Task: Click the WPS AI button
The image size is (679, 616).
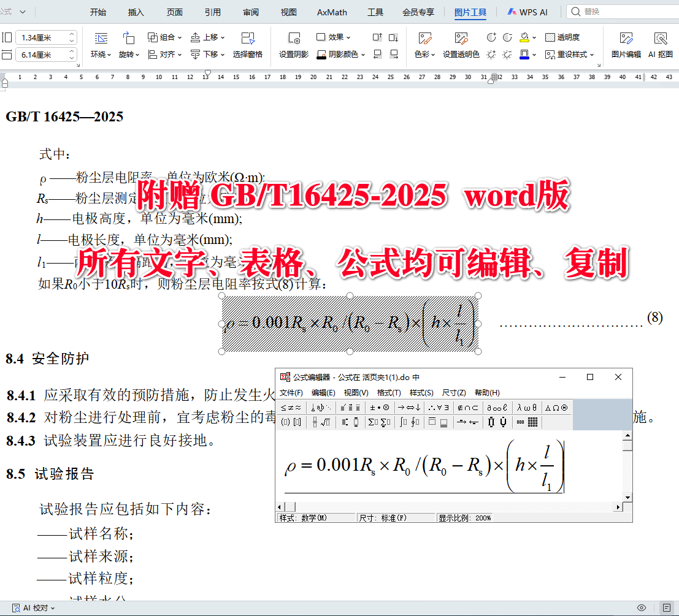Action: pos(526,11)
